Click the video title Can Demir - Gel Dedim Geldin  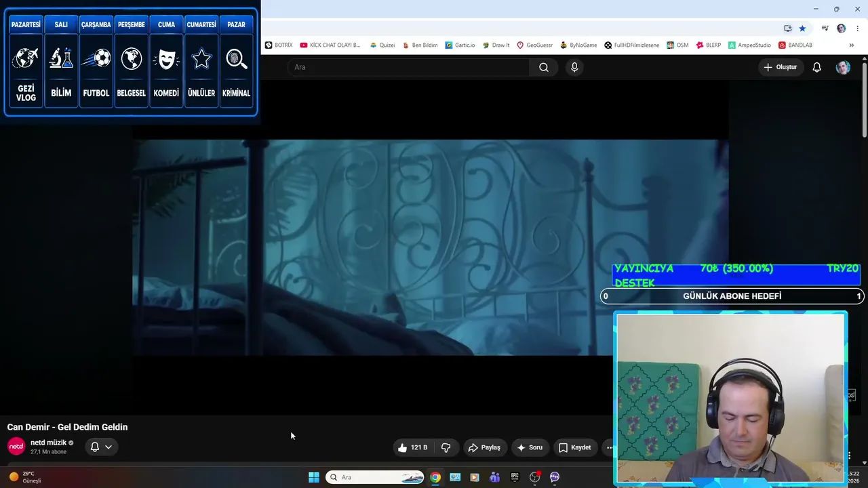tap(67, 427)
